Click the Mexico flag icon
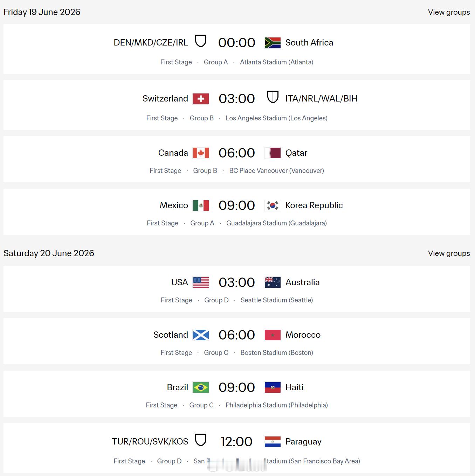 (201, 205)
